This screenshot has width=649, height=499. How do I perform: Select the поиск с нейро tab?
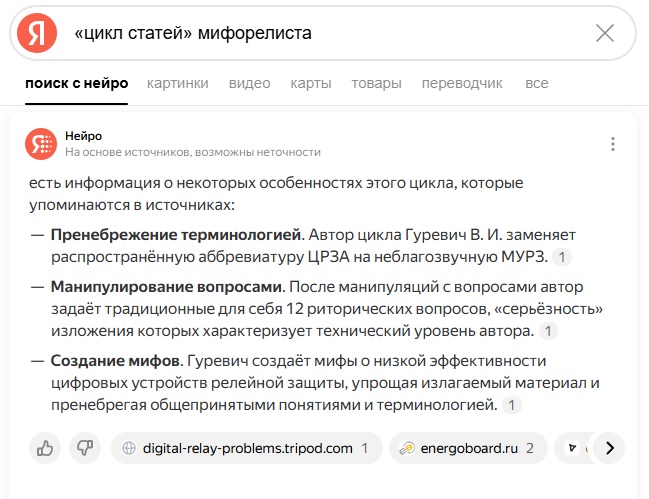(77, 83)
